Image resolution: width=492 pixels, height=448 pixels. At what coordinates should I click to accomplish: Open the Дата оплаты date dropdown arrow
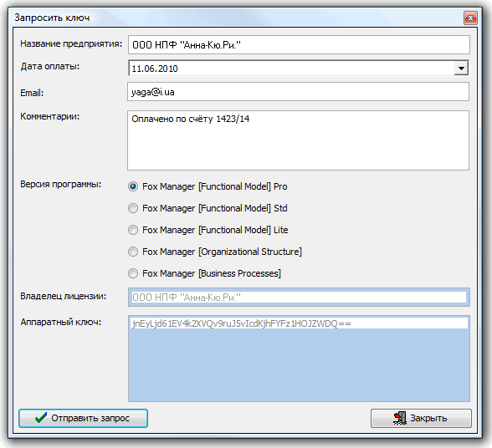coord(461,68)
